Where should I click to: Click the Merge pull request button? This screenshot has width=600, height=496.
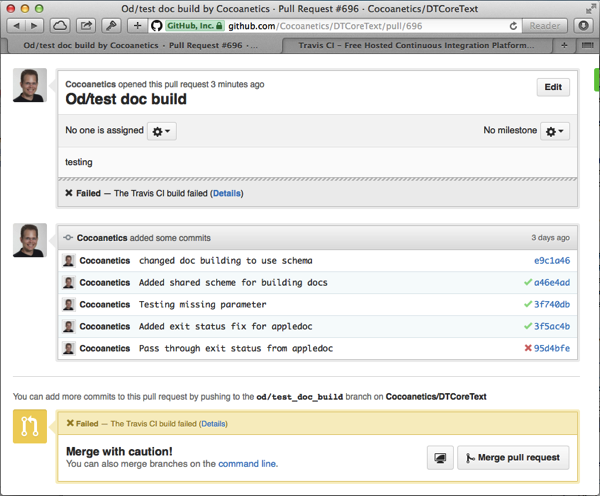[x=513, y=457]
